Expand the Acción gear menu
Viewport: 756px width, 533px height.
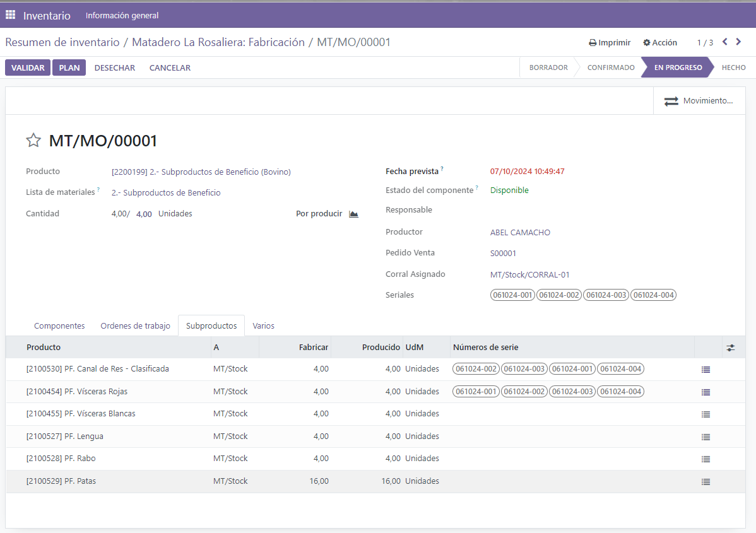660,42
